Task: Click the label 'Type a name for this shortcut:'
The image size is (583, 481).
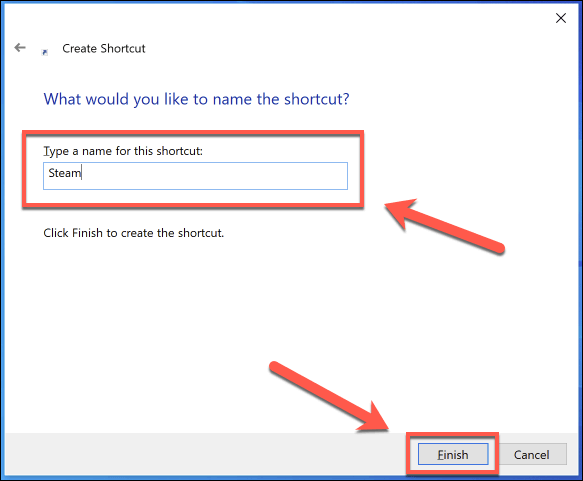Action: [123, 151]
